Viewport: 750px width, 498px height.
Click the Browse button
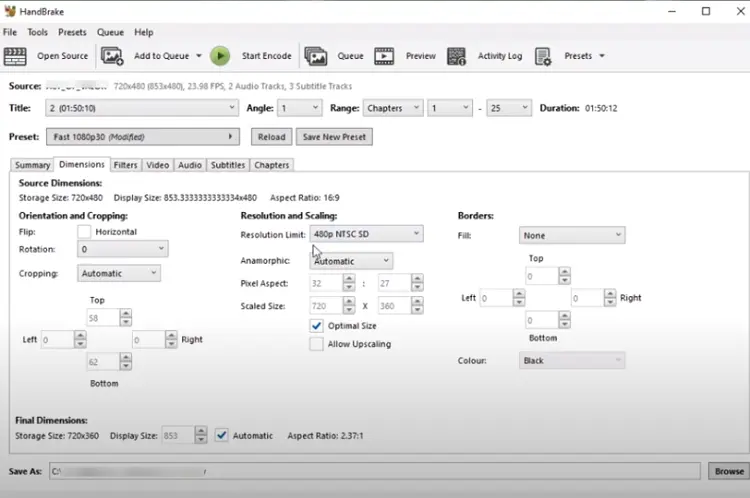coord(729,471)
